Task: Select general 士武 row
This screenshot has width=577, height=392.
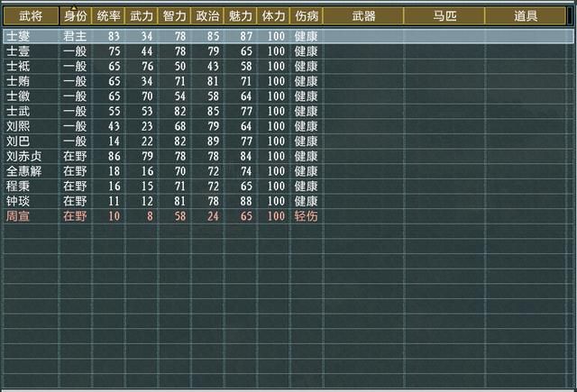Action: click(x=288, y=112)
